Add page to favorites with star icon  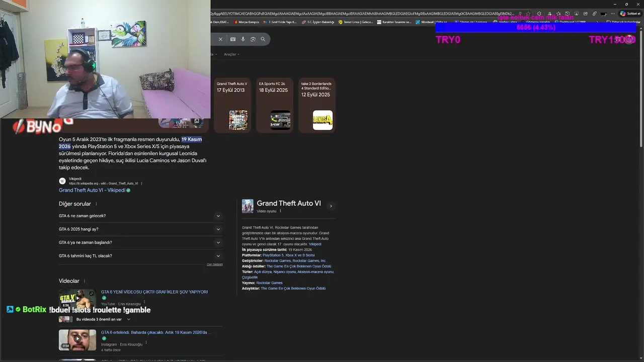pyautogui.click(x=528, y=14)
